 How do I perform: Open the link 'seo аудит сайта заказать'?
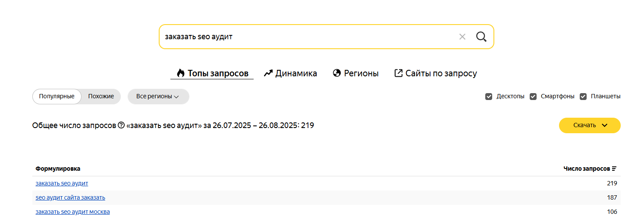point(70,197)
